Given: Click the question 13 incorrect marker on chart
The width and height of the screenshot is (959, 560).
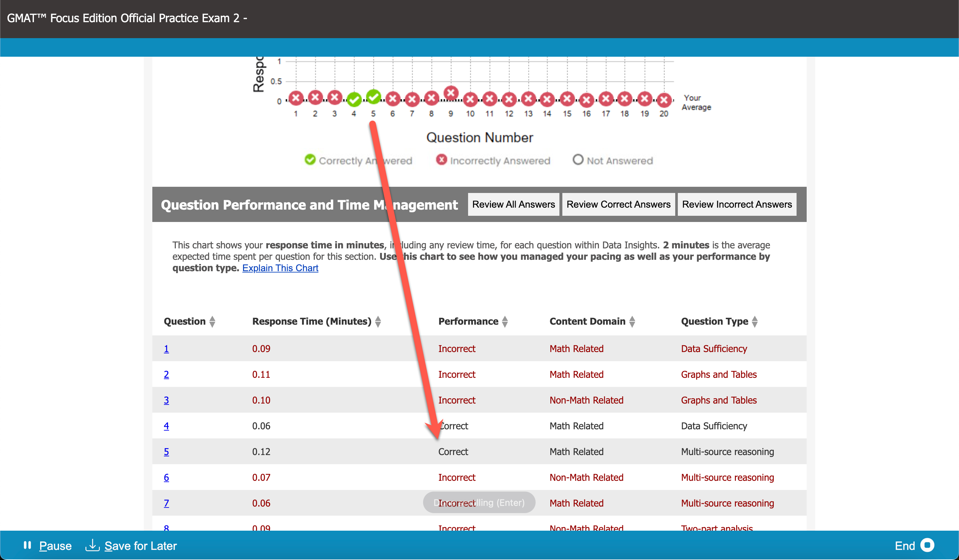Looking at the screenshot, I should [x=528, y=99].
